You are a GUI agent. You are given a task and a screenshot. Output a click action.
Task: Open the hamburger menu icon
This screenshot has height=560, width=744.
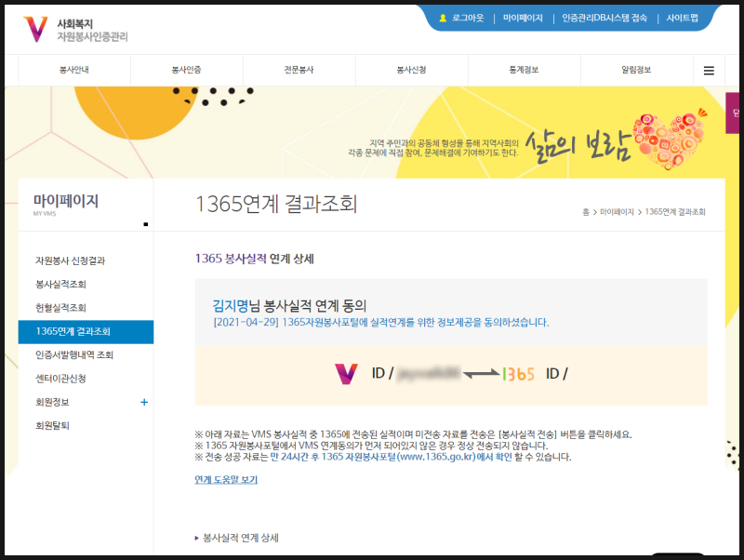pos(708,70)
